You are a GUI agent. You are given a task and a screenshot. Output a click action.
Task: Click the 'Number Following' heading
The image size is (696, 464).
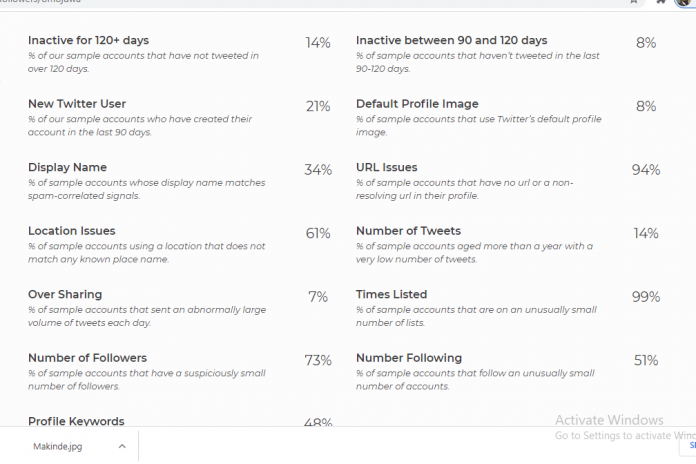pyautogui.click(x=408, y=358)
